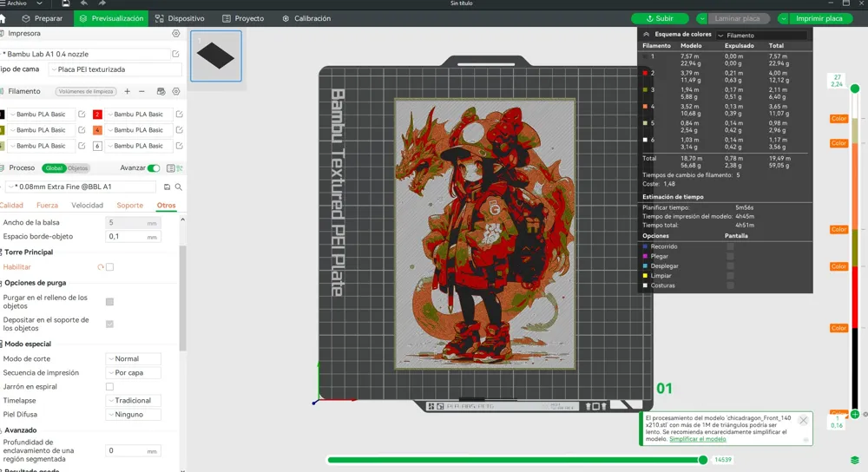Click the horizontal move slider handle
Screen dimensions: 868x472
(x=703, y=460)
